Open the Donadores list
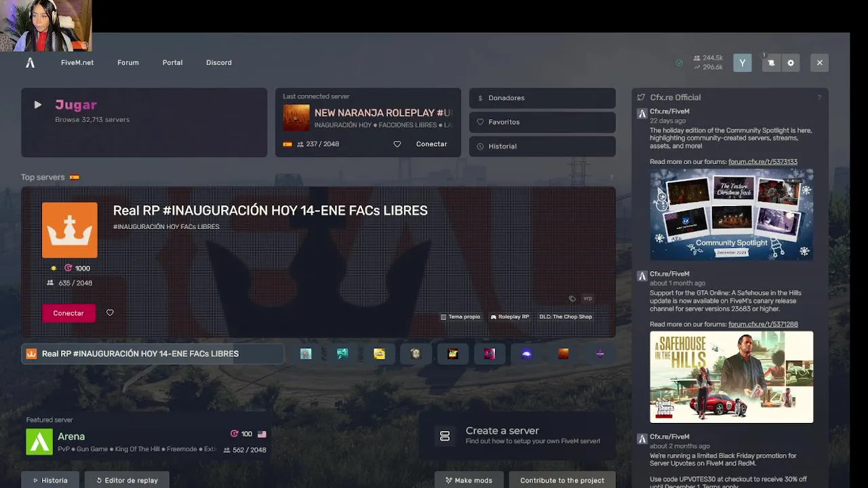 tap(542, 98)
